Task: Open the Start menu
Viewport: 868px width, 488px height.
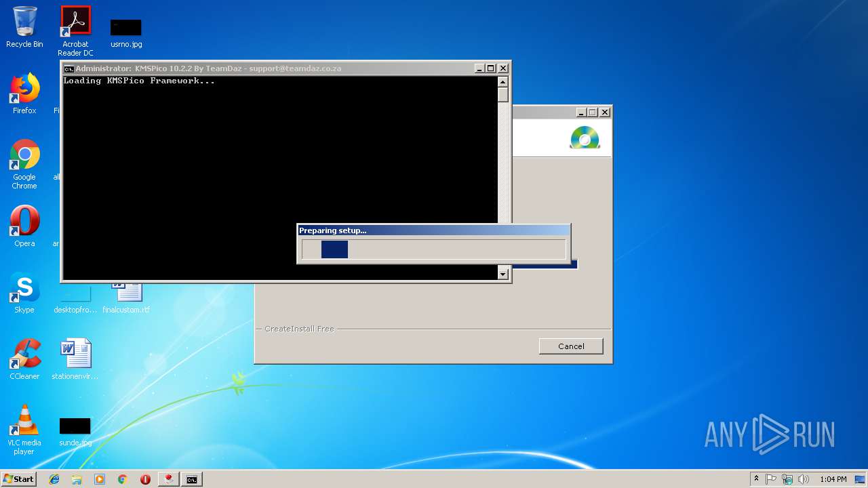Action: tap(18, 479)
